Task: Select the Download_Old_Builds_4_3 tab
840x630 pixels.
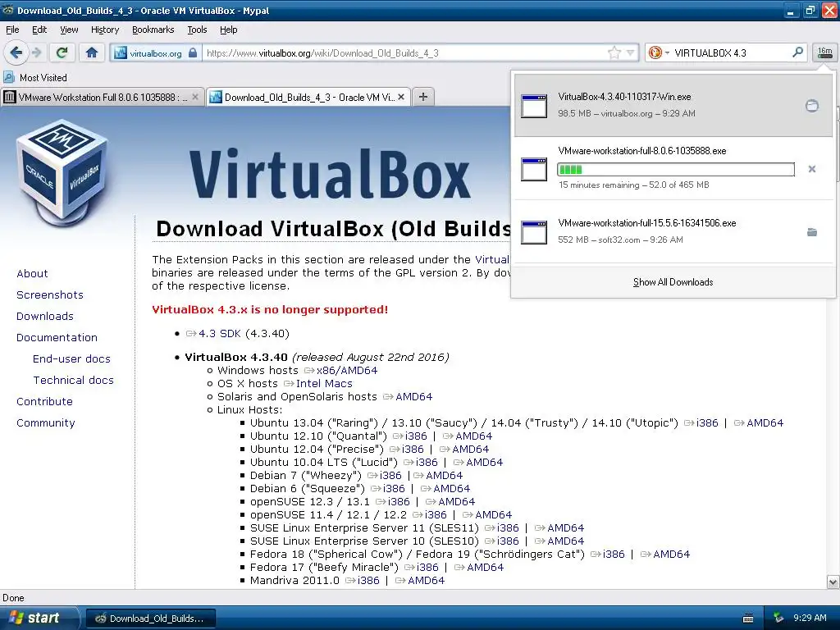Action: pyautogui.click(x=308, y=97)
